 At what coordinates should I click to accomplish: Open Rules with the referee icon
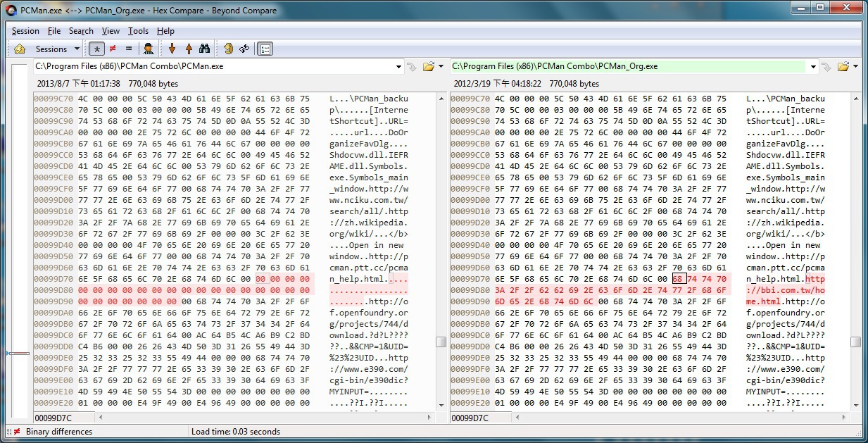(x=149, y=49)
